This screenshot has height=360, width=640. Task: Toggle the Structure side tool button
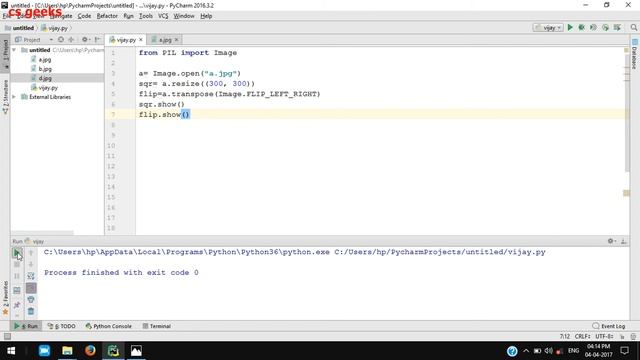(5, 97)
